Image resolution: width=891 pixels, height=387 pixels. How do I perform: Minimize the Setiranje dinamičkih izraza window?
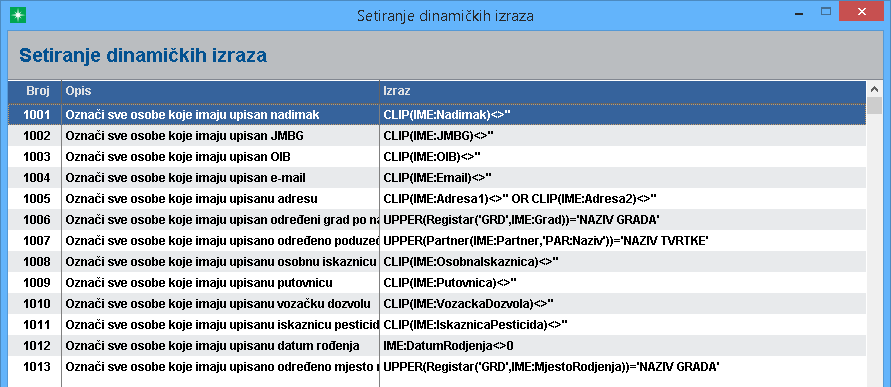click(800, 14)
